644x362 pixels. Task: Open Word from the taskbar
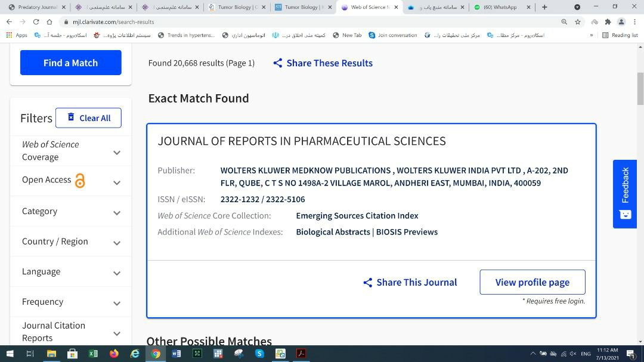(x=176, y=354)
